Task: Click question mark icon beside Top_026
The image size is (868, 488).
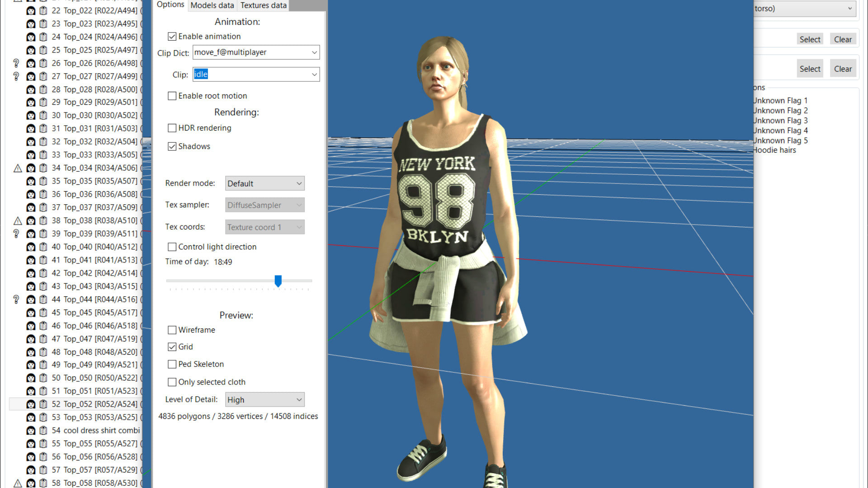Action: 16,63
